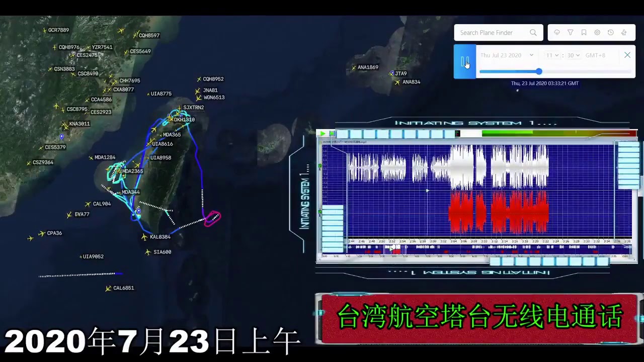
Task: Click the CSC8490 flight label
Action: point(88,73)
